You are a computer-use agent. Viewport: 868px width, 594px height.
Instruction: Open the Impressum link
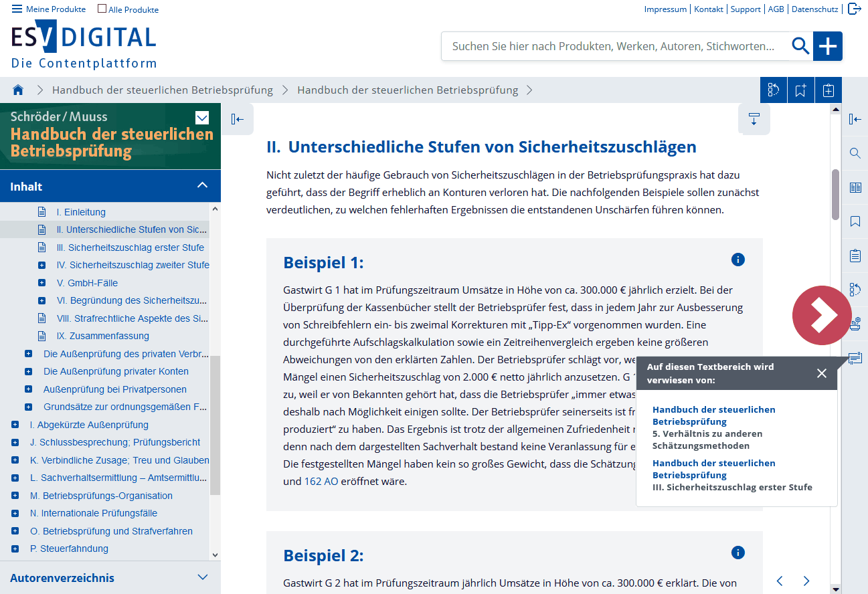pos(665,9)
